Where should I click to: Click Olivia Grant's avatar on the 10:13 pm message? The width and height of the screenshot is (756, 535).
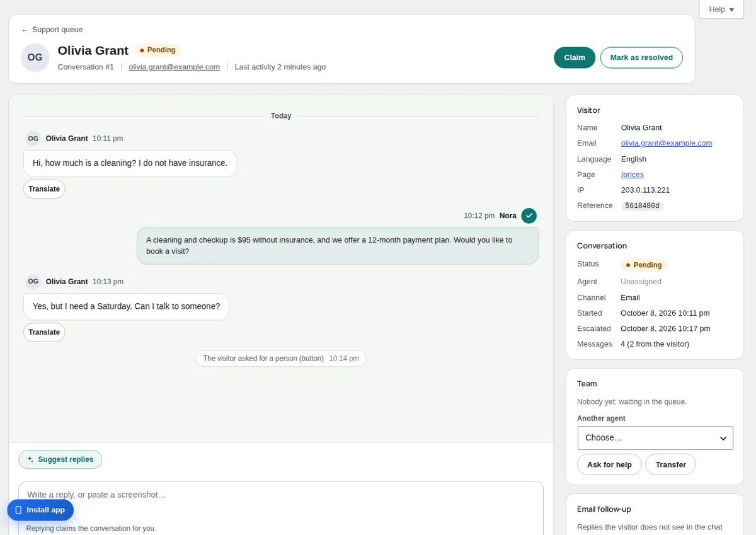pyautogui.click(x=33, y=281)
